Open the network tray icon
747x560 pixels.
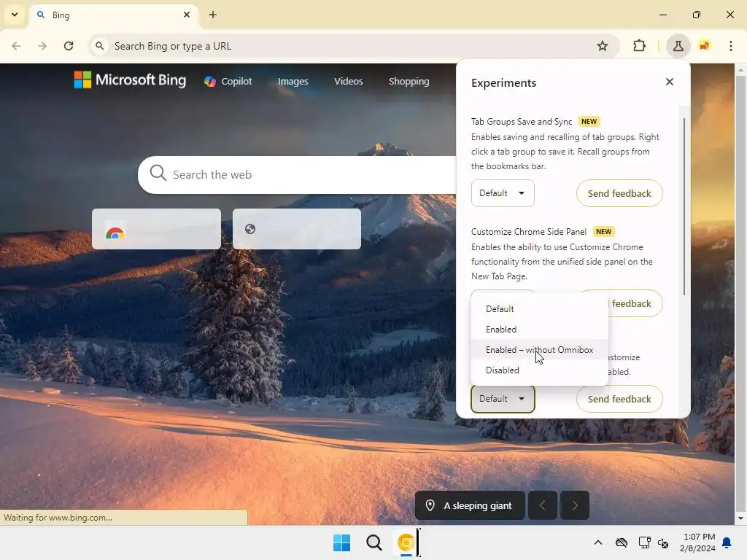tap(644, 542)
